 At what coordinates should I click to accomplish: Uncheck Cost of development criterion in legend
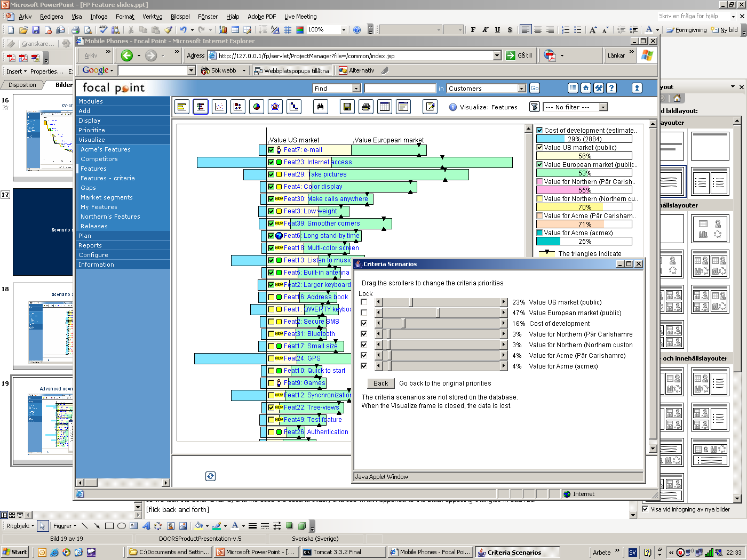tap(539, 130)
